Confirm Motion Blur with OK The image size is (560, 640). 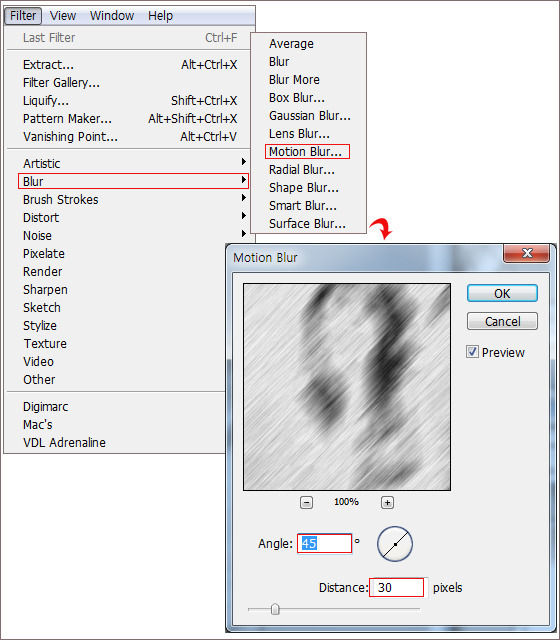pos(502,293)
